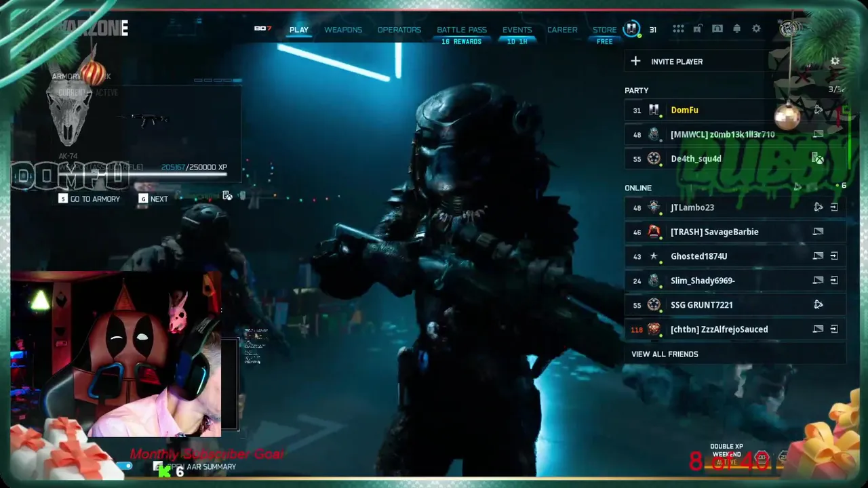Select online friend JTLambo23
This screenshot has height=488, width=868.
point(735,207)
